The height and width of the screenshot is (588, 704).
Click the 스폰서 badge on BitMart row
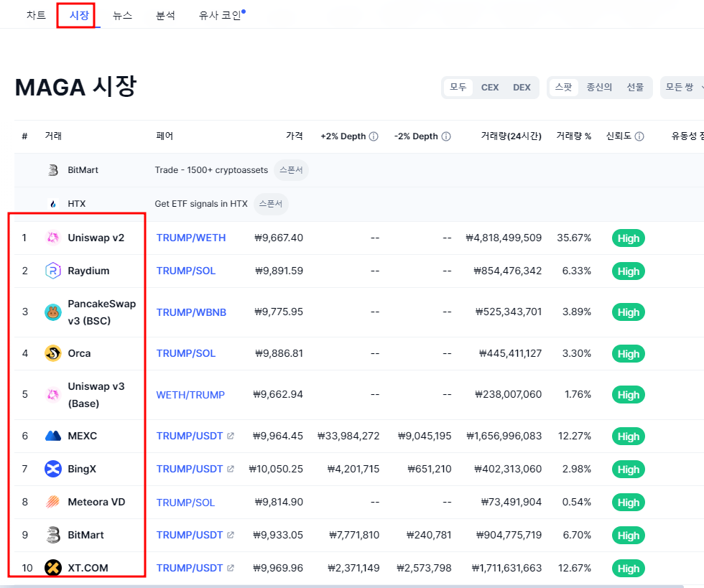(x=292, y=170)
